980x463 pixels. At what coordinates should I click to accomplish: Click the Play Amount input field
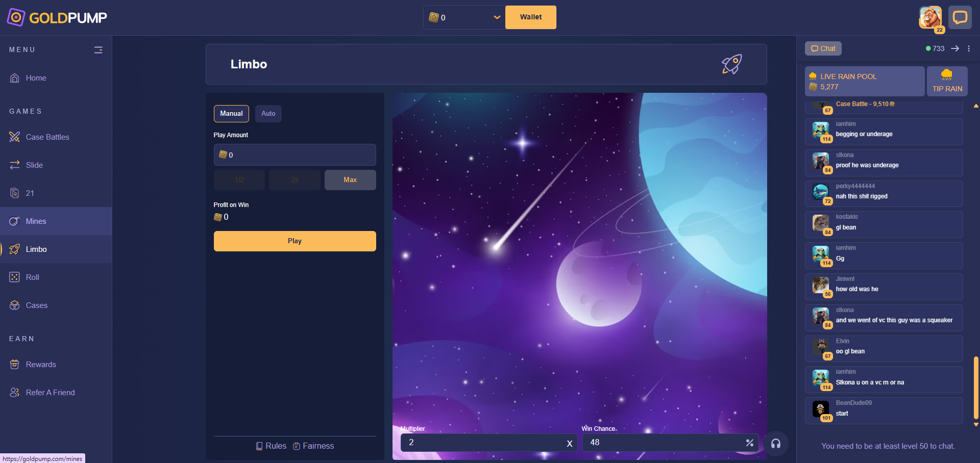point(295,155)
